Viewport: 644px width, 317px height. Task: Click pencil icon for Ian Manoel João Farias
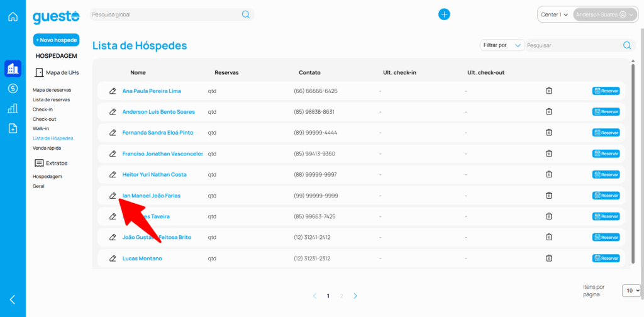[113, 196]
